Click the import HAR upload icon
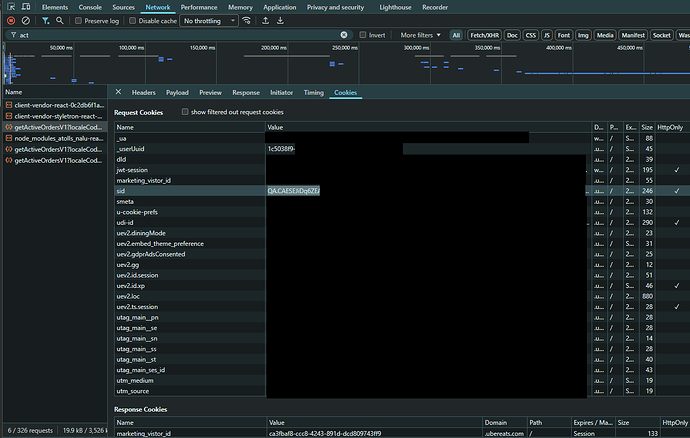Viewport: 690px width, 438px height. (265, 20)
